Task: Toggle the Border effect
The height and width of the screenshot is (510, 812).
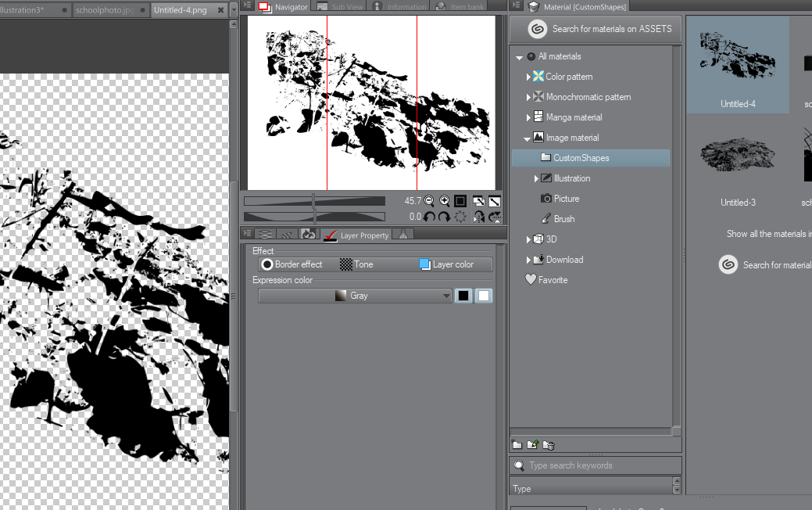Action: pyautogui.click(x=292, y=264)
